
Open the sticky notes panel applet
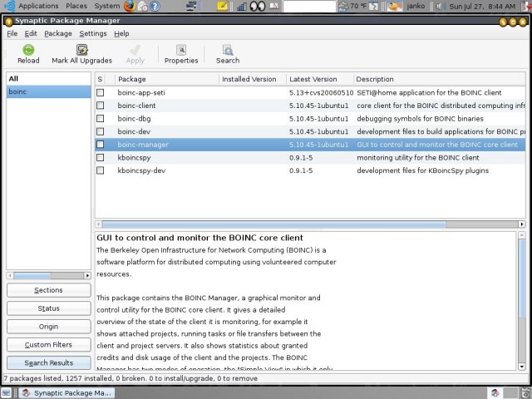click(223, 6)
